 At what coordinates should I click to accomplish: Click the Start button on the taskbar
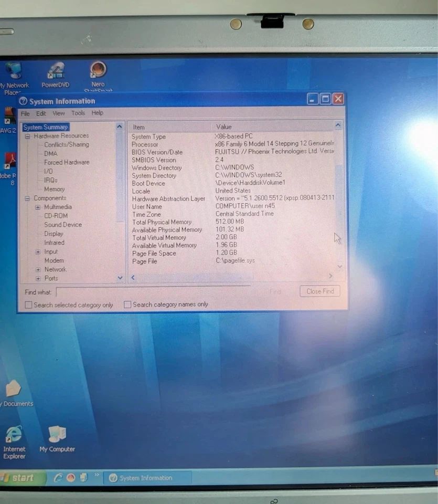coord(20,478)
